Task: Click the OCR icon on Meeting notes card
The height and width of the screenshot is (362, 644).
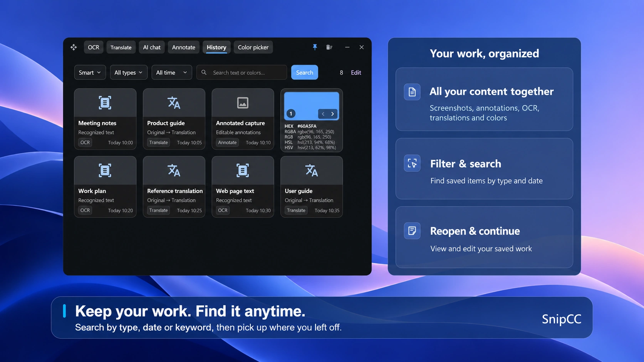Action: tap(105, 103)
